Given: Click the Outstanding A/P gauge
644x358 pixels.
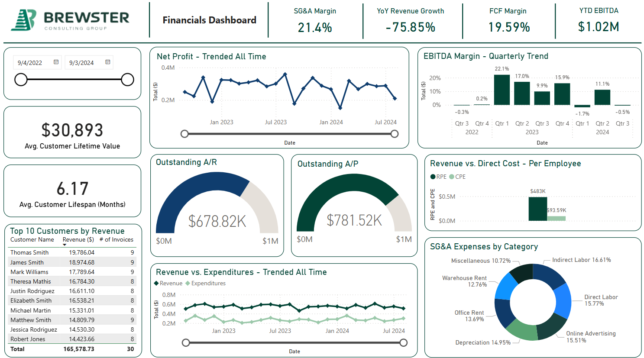Looking at the screenshot, I should tap(354, 203).
